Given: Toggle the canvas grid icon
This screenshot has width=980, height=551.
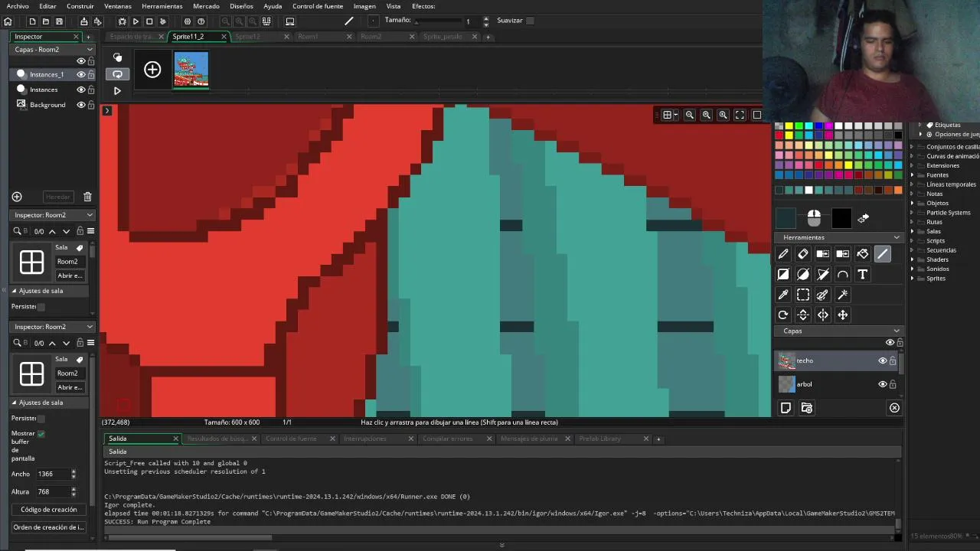Looking at the screenshot, I should [669, 115].
